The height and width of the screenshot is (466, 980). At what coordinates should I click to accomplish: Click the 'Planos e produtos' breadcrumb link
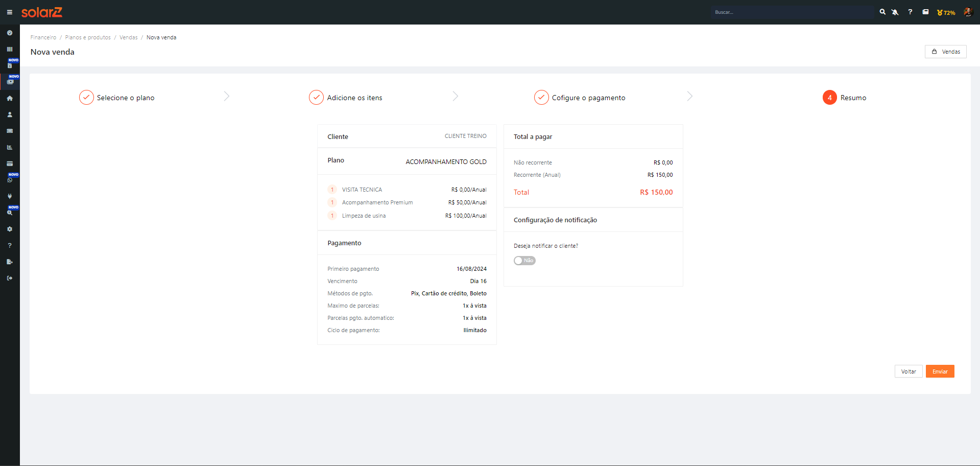pos(88,37)
